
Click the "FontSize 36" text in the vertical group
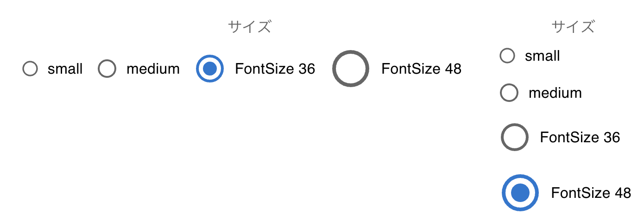[x=580, y=138]
